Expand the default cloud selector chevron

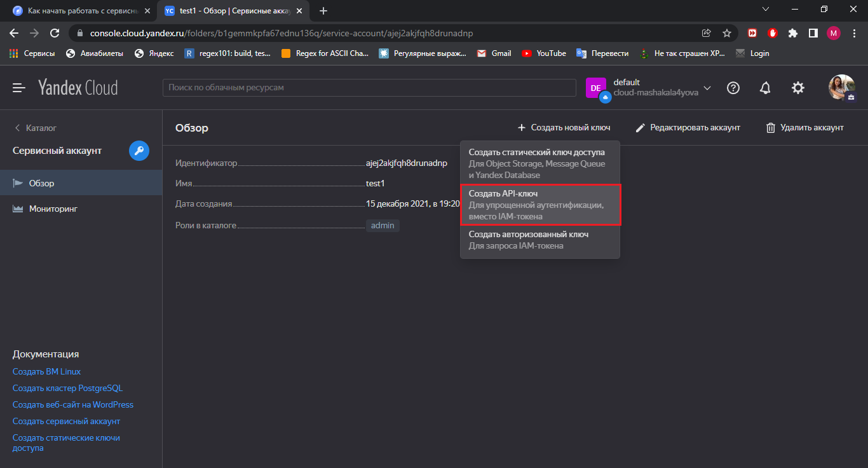[707, 88]
